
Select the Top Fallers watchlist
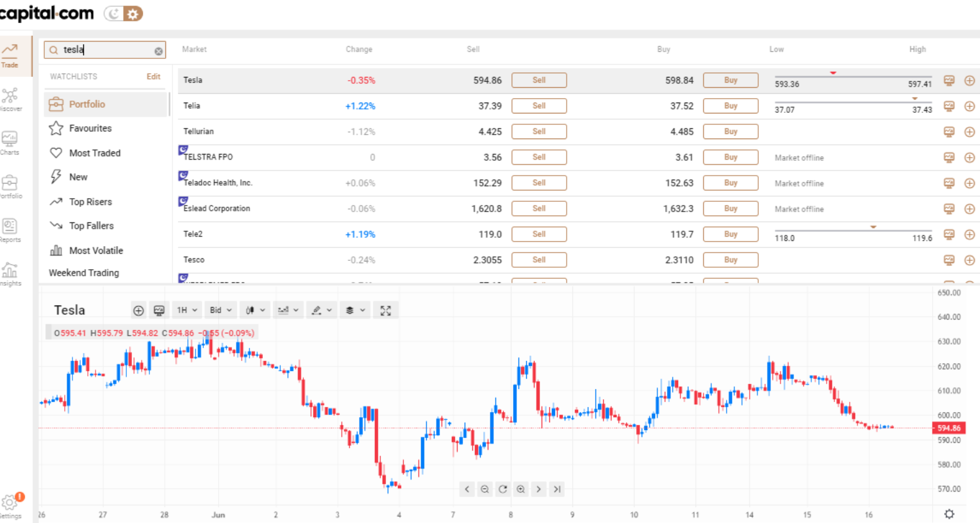click(x=106, y=226)
